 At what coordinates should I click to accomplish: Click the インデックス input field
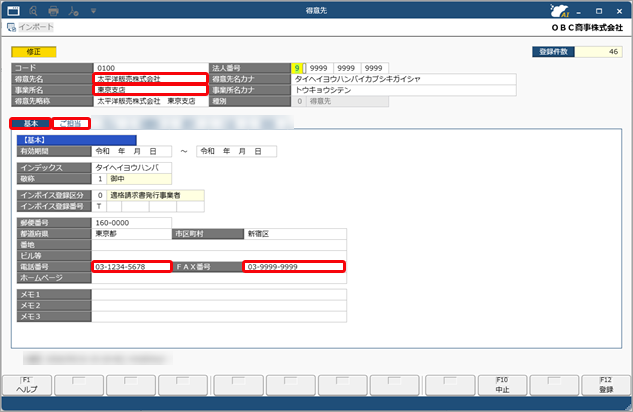[x=132, y=168]
